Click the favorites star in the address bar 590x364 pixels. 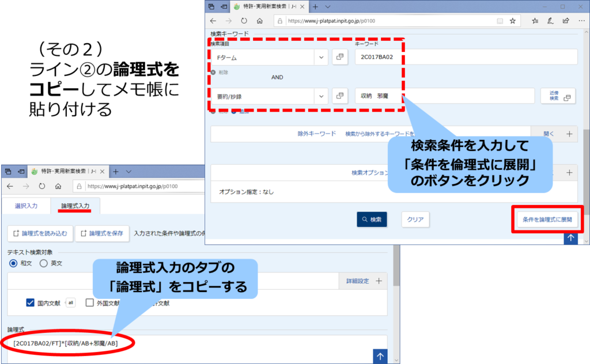(x=512, y=21)
